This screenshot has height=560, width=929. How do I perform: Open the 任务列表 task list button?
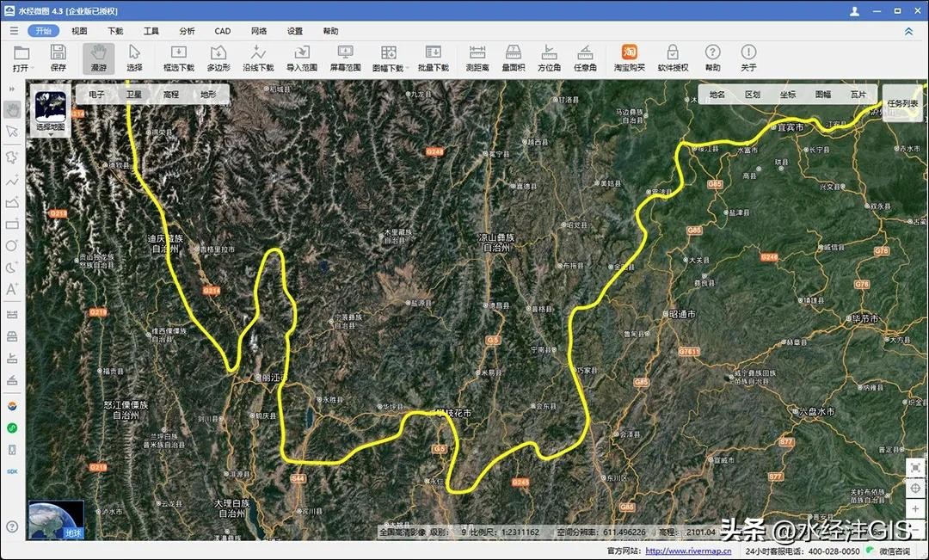902,103
